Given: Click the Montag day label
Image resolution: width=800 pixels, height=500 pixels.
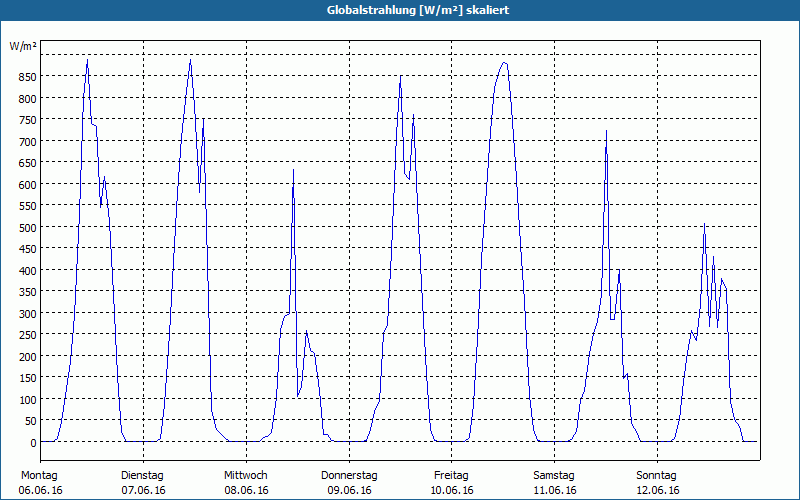Looking at the screenshot, I should pos(39,476).
